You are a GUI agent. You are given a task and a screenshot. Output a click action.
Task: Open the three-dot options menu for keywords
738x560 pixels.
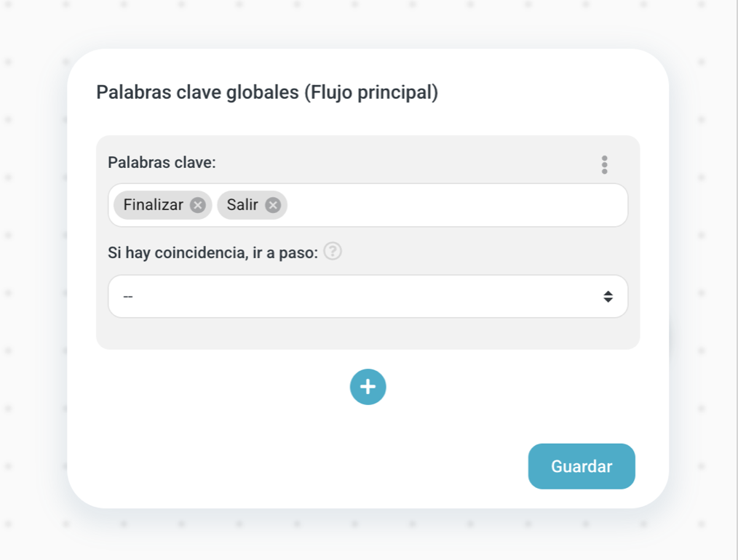(x=604, y=165)
